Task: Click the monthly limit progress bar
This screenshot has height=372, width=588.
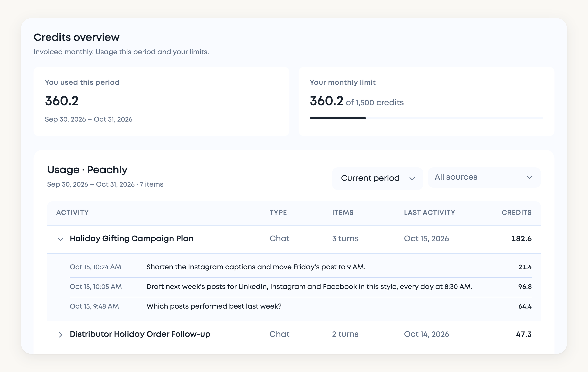Action: pos(426,118)
